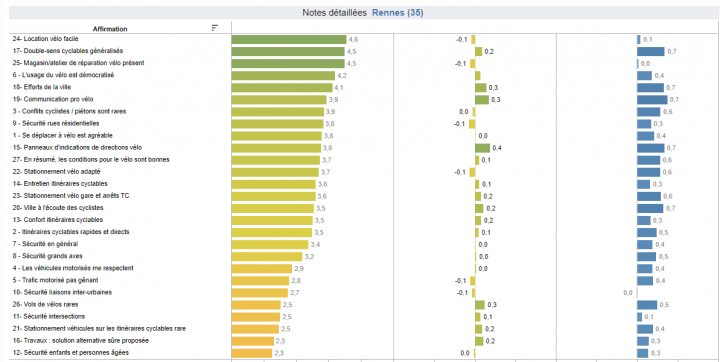This screenshot has height=362, width=720.
Task: Select the 24- Location vélo facile green bar
Action: (289, 40)
